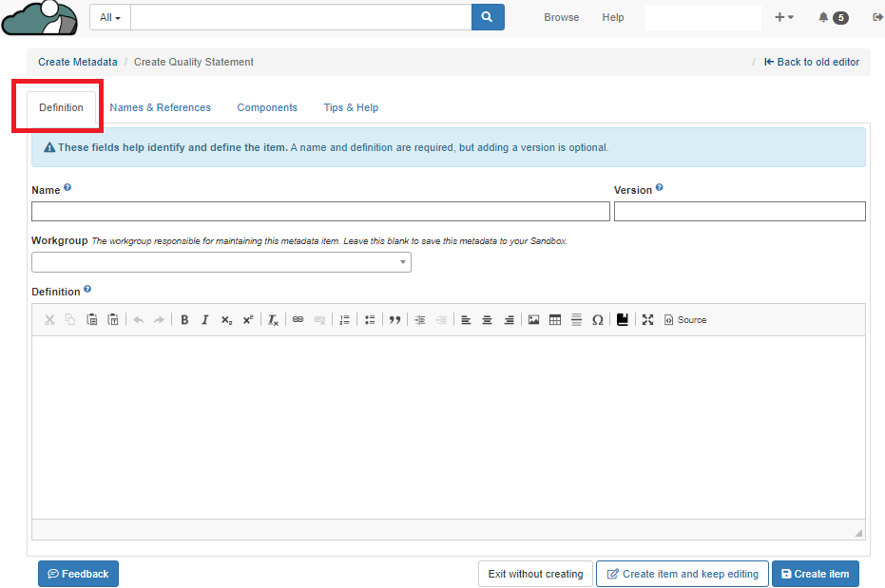885x588 pixels.
Task: Toggle Source view in the editor
Action: (685, 320)
